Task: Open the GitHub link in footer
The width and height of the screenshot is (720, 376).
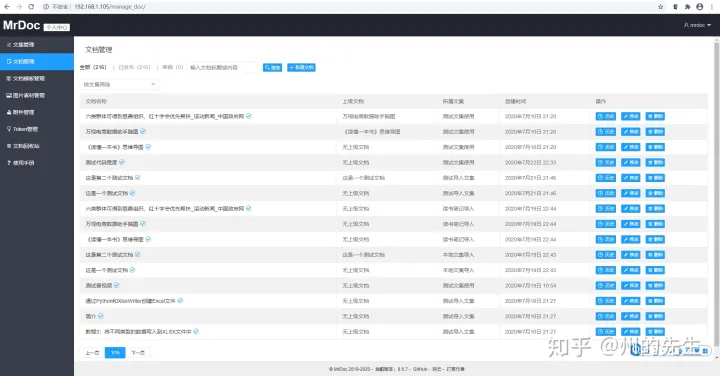Action: [420, 369]
